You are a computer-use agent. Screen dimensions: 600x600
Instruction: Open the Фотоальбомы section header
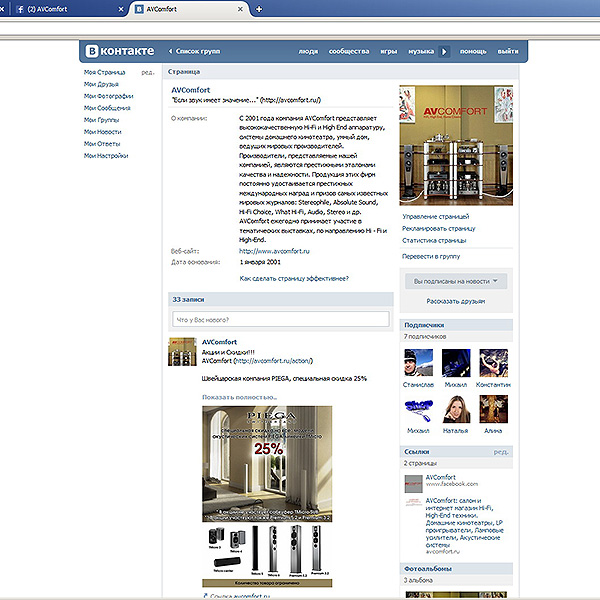(456, 569)
